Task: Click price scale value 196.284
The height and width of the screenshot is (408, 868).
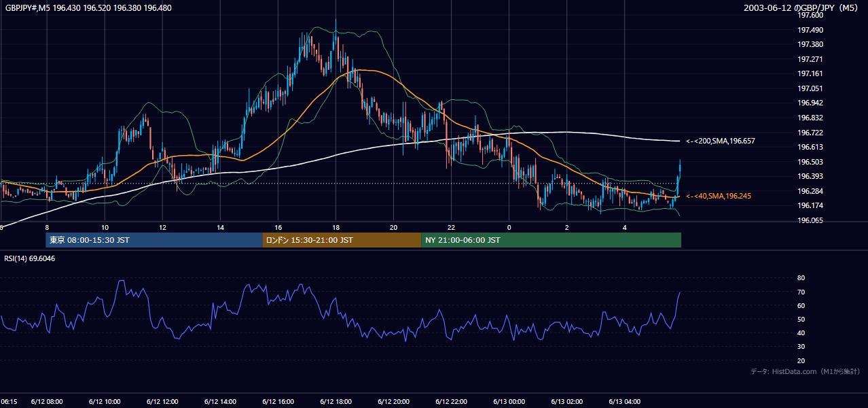Action: [x=810, y=191]
